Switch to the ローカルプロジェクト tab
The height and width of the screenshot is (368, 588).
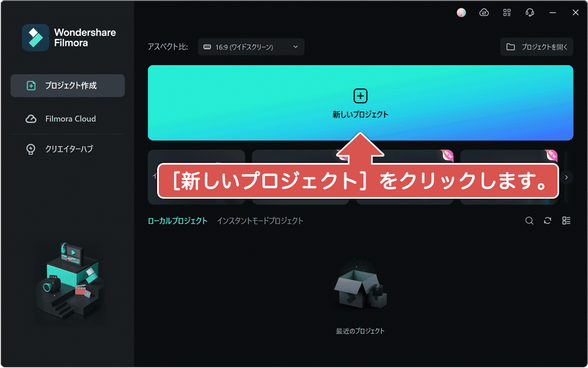[176, 220]
